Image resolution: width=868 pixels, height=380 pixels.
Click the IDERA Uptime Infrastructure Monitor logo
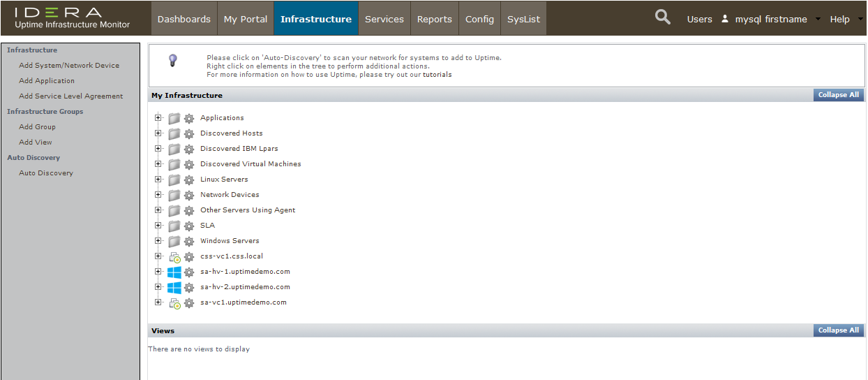[73, 18]
